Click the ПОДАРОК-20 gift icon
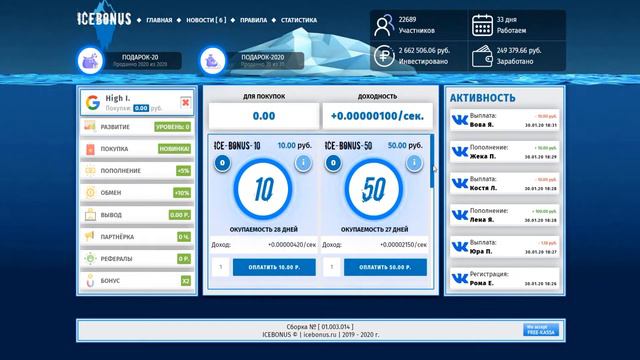The image size is (640, 360). [90, 61]
